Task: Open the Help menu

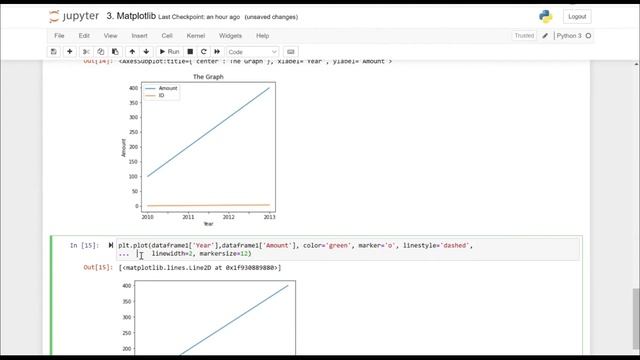Action: click(262, 36)
